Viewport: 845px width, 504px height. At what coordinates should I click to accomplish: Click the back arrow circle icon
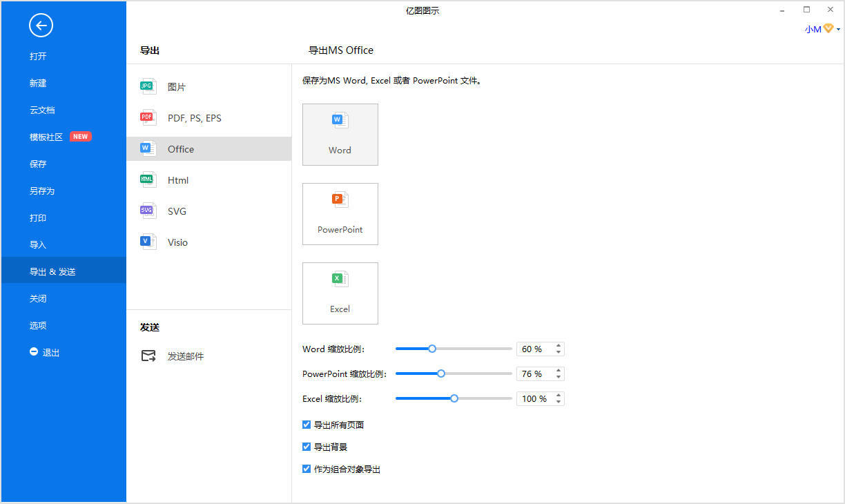tap(41, 26)
